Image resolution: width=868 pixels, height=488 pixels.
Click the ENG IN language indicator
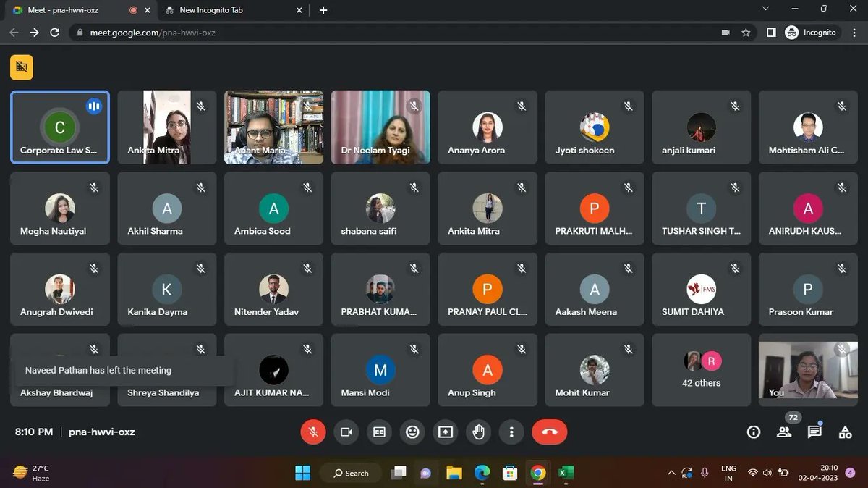728,473
